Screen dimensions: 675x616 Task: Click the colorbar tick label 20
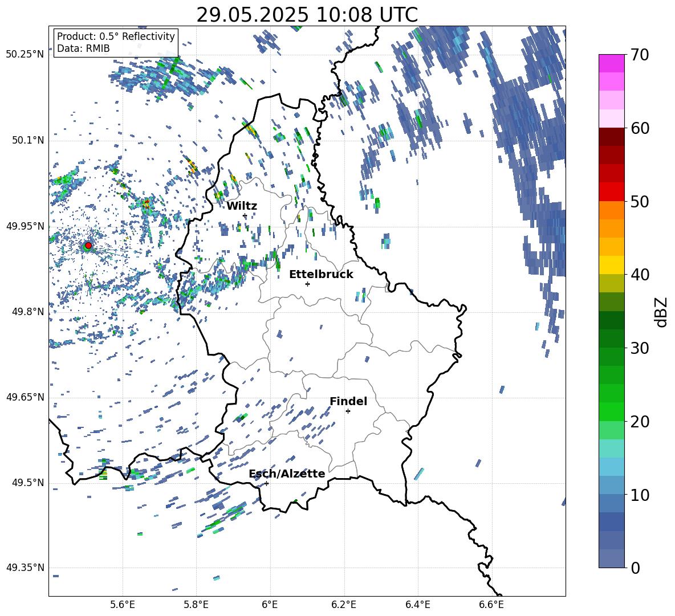(639, 422)
